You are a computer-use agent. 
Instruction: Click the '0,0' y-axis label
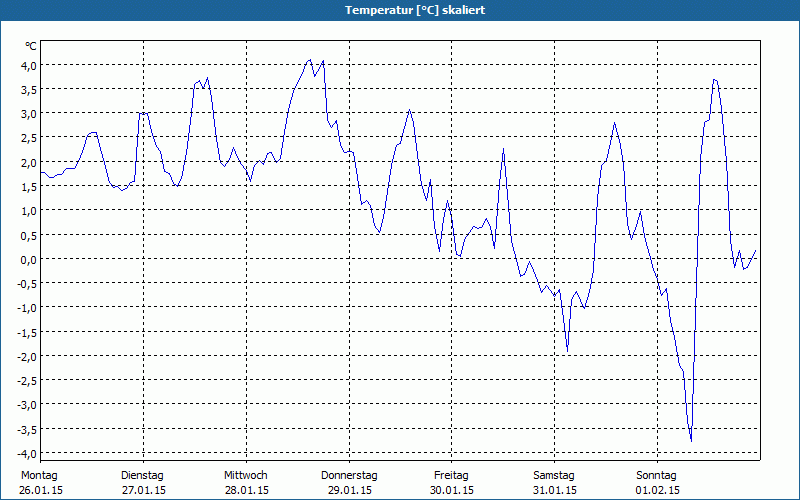tap(29, 259)
